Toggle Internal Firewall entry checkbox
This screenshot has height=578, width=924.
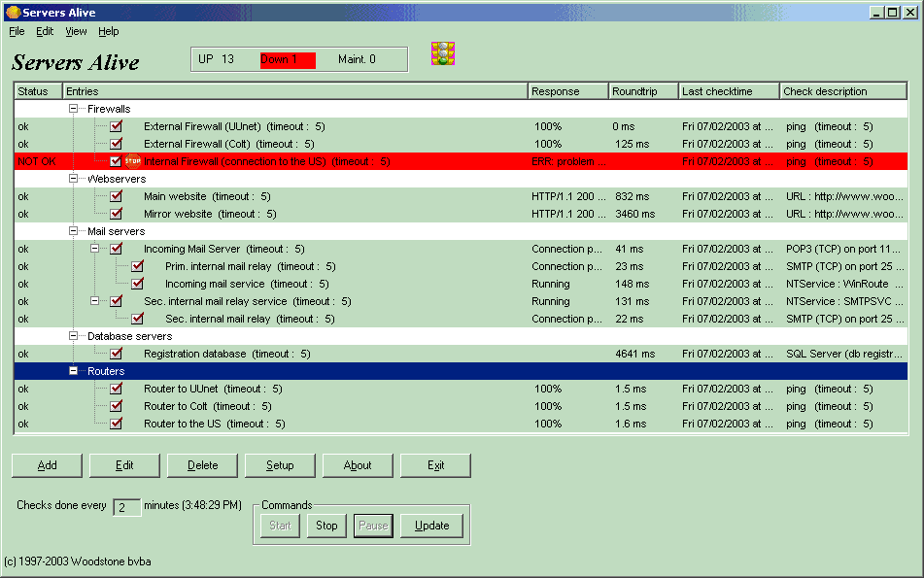116,161
